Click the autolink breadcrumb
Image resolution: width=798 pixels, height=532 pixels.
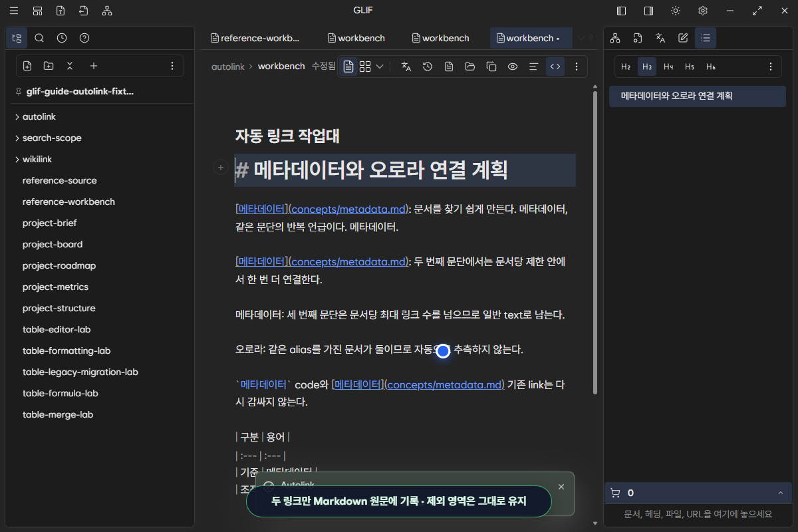228,66
